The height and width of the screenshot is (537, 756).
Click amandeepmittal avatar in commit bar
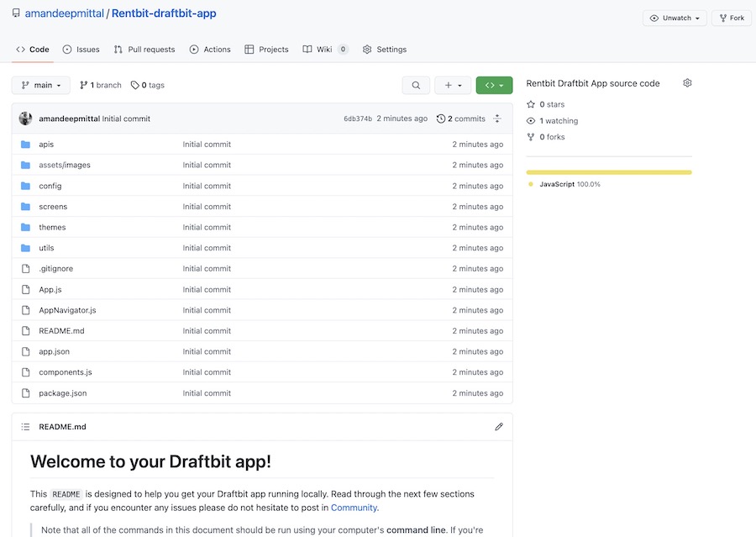click(25, 118)
